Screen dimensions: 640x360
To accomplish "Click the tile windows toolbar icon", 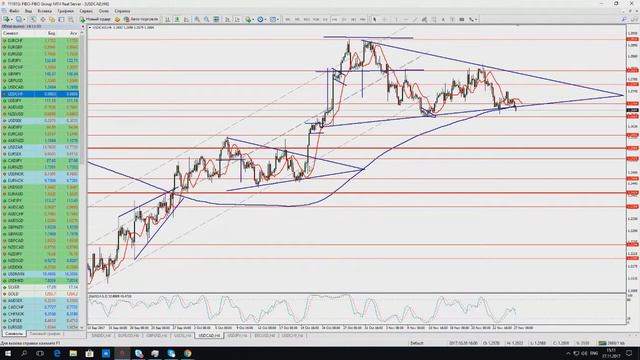I will [216, 19].
